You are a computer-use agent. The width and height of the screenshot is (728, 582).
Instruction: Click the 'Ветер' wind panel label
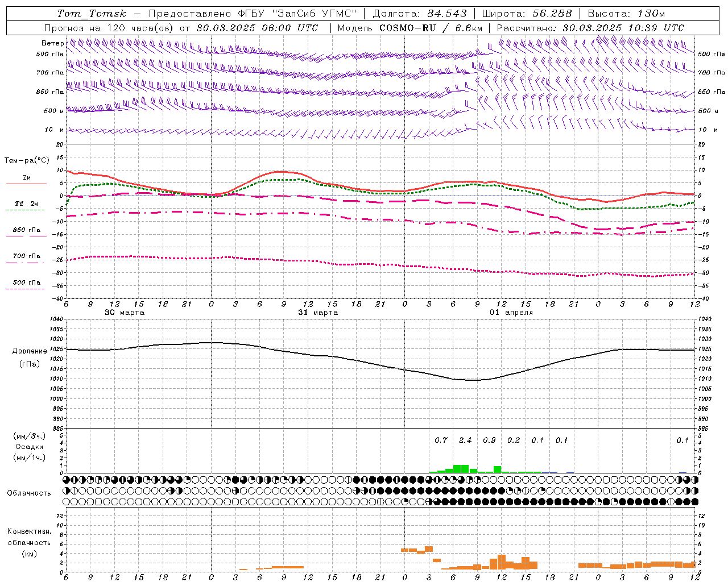click(52, 43)
